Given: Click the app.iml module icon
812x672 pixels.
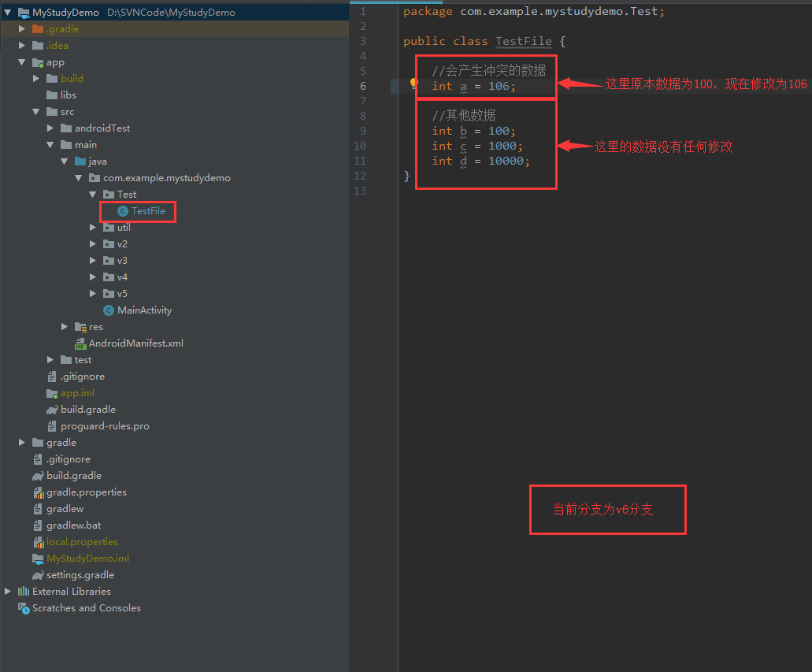Looking at the screenshot, I should pyautogui.click(x=52, y=393).
